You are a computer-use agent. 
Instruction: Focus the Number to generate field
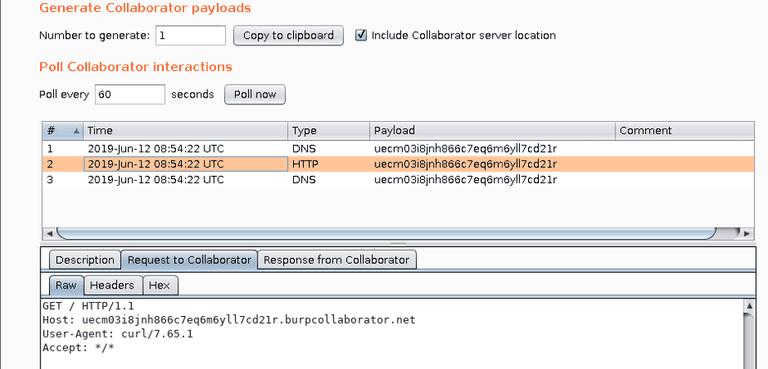(191, 35)
